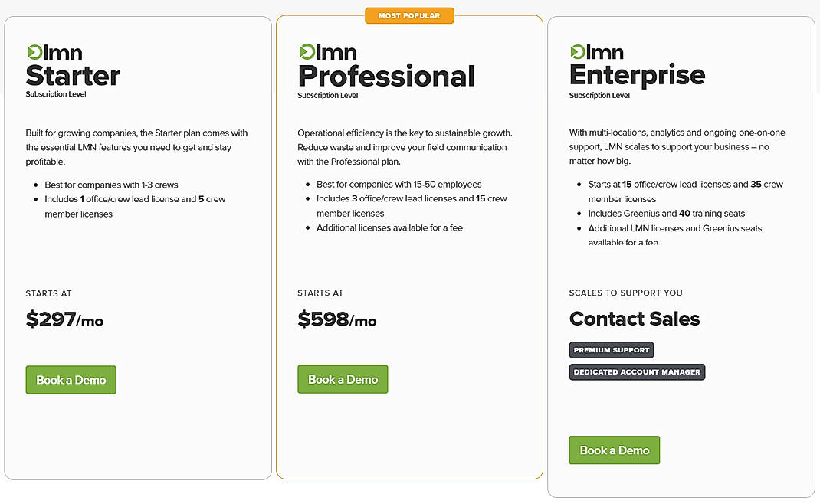Click the Enterprise plan heading
The image size is (820, 504).
[637, 75]
